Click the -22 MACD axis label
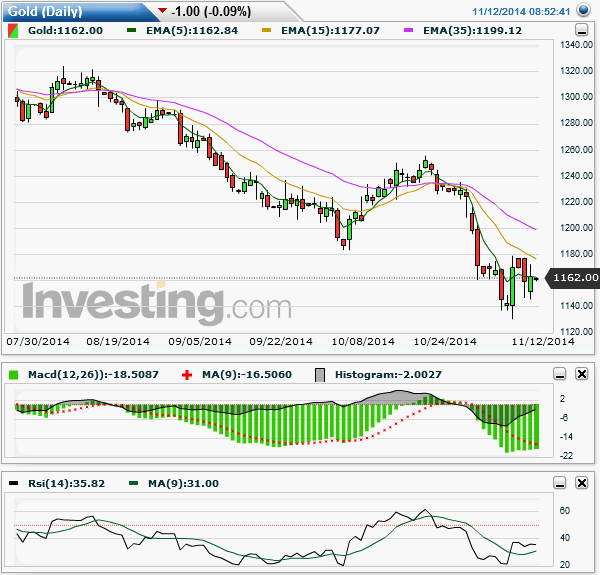 click(x=566, y=456)
